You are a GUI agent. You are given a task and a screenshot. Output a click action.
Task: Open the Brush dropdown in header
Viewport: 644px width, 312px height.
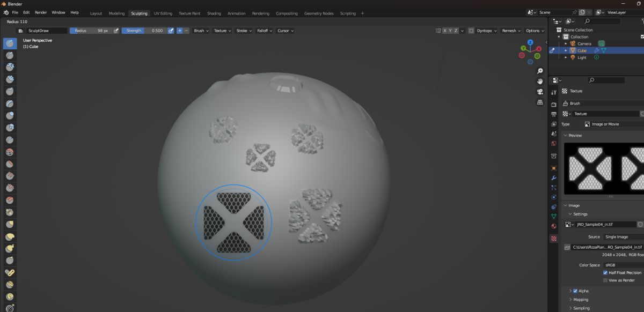coord(201,31)
